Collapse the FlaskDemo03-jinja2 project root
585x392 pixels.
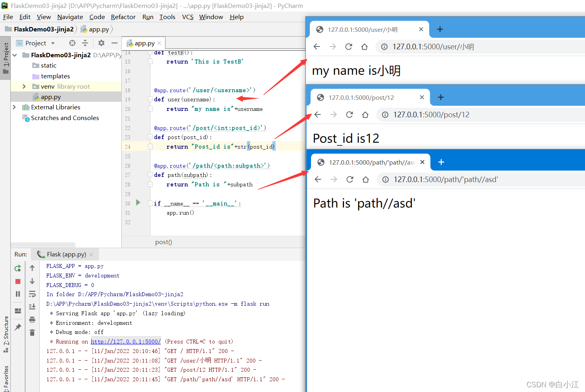click(15, 55)
